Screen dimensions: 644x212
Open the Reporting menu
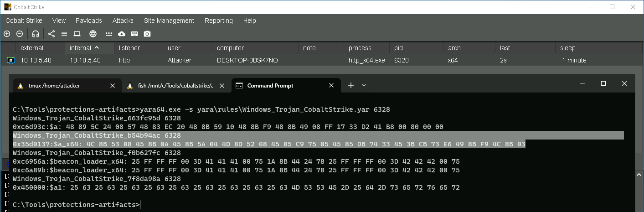(x=218, y=21)
